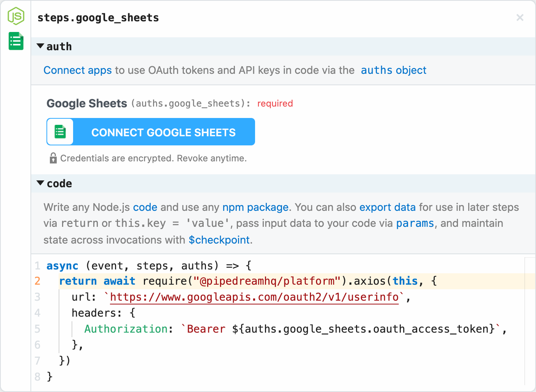Place the cursor on code line 1 'async'
Viewport: 536px width, 392px height.
pos(62,266)
